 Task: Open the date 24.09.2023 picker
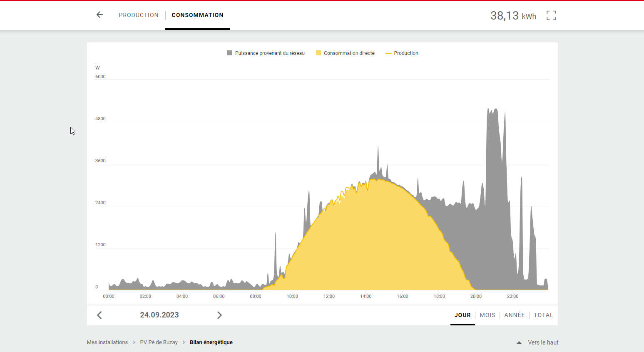[x=159, y=315]
